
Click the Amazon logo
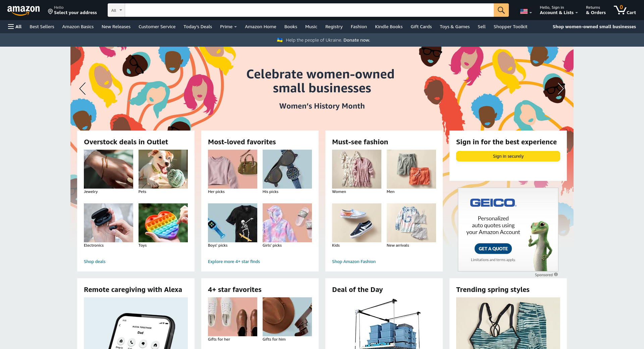tap(23, 10)
